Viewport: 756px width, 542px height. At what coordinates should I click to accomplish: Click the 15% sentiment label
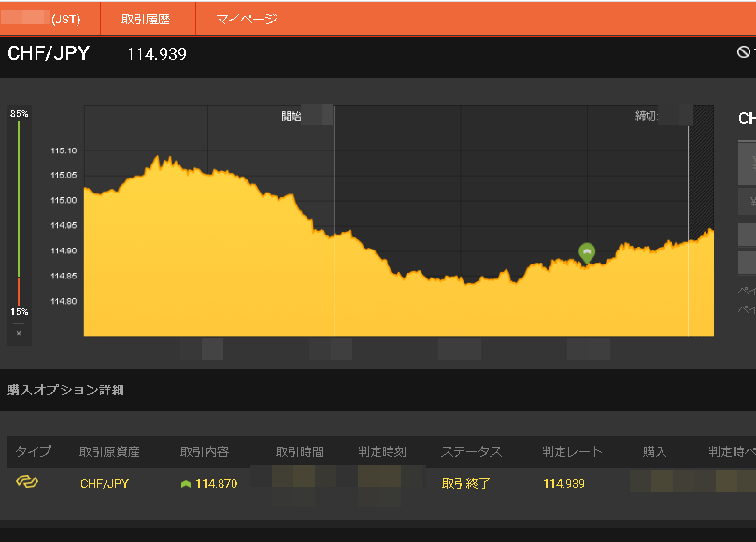click(x=20, y=312)
